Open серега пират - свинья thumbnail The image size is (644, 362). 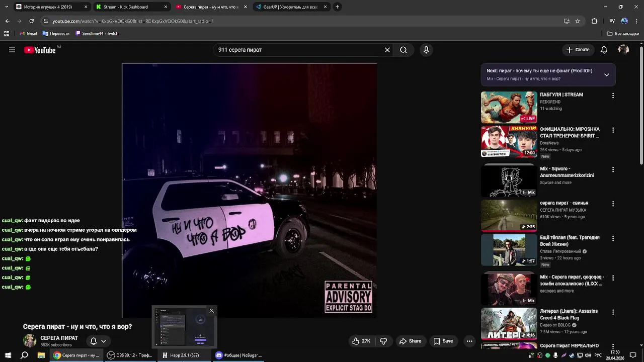click(x=509, y=216)
